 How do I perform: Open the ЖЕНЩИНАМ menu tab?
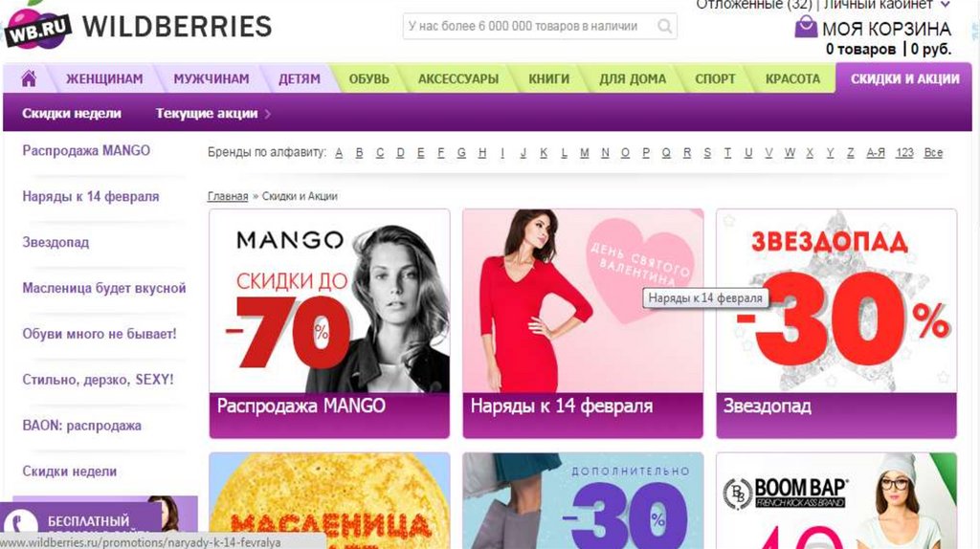[x=104, y=78]
